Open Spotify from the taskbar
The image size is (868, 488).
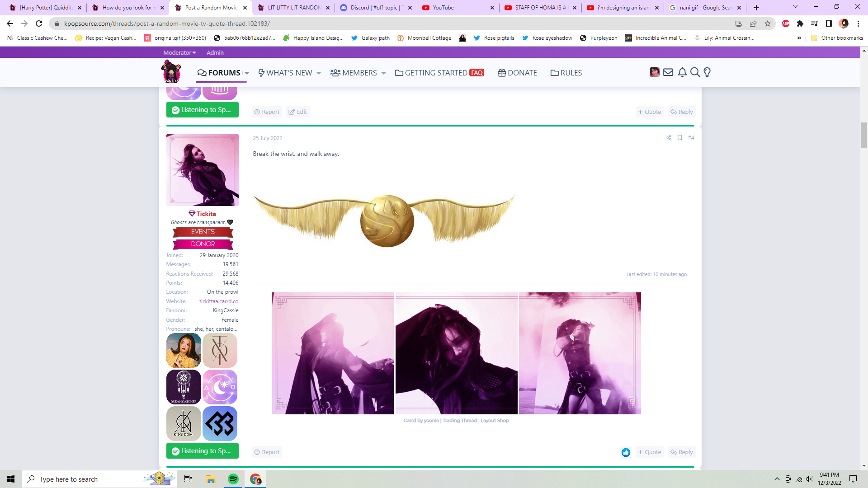click(x=233, y=479)
